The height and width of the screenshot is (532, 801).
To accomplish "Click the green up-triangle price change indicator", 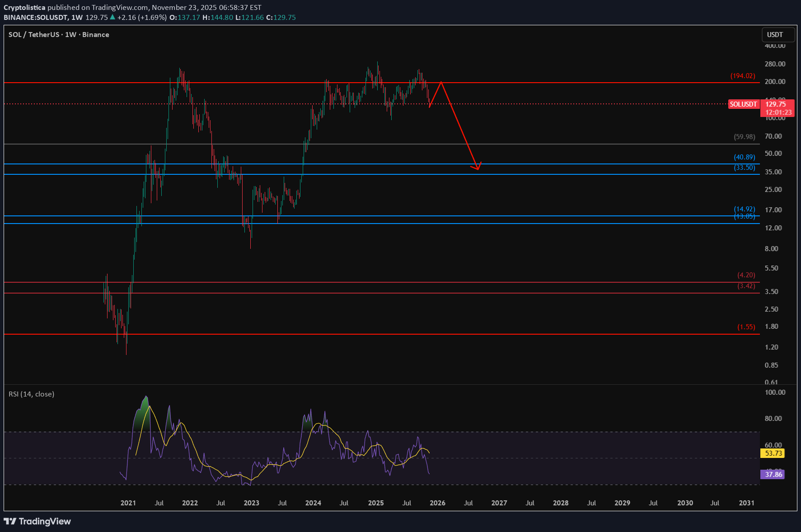I will (112, 17).
